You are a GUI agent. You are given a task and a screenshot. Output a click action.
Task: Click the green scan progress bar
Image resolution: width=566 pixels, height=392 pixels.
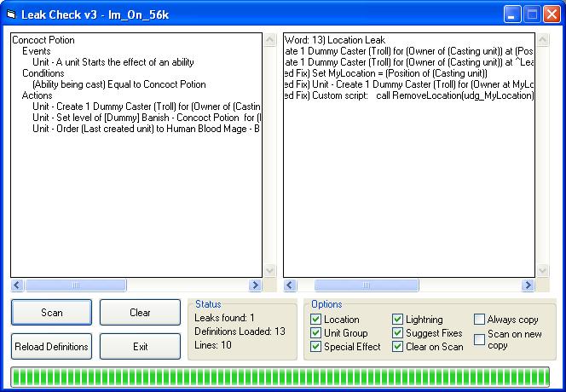click(280, 377)
